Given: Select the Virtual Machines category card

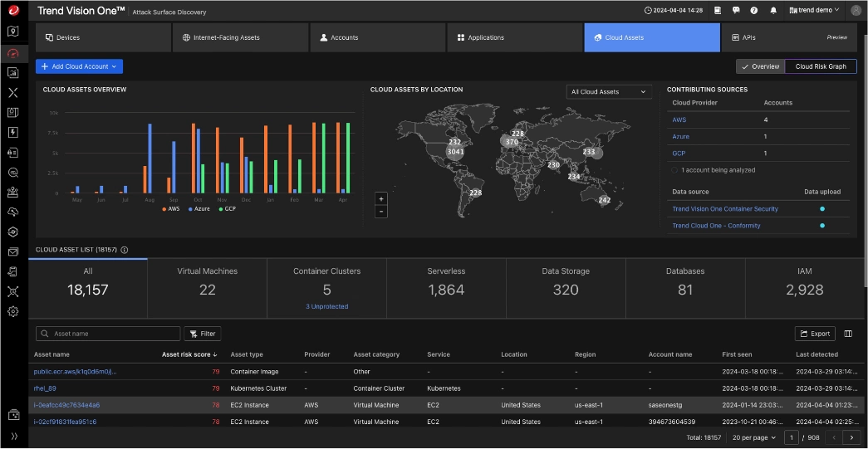Looking at the screenshot, I should [x=207, y=289].
